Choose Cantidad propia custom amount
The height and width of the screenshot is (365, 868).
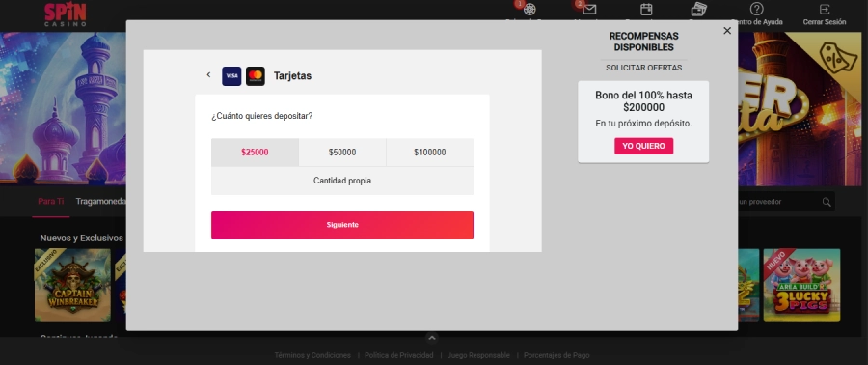click(x=342, y=181)
